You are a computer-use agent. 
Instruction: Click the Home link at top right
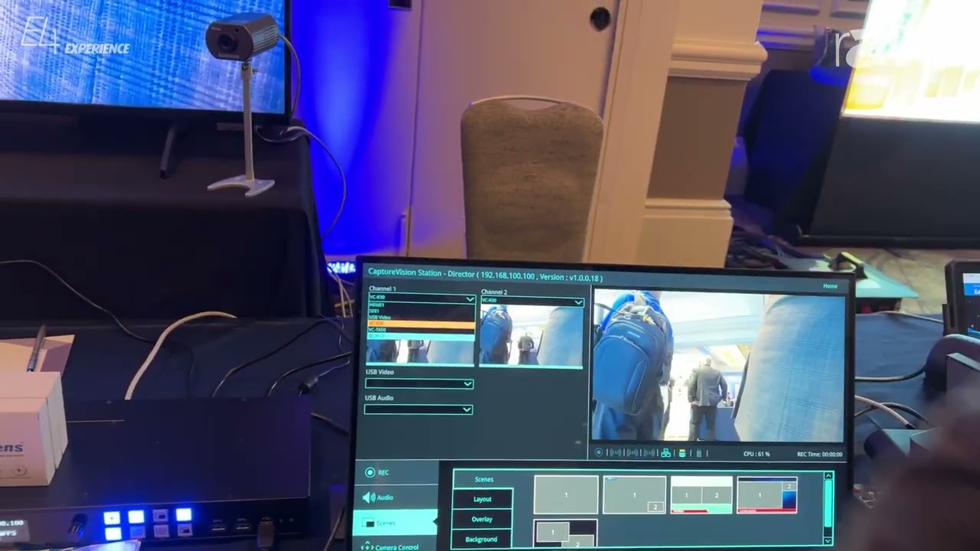pos(830,286)
